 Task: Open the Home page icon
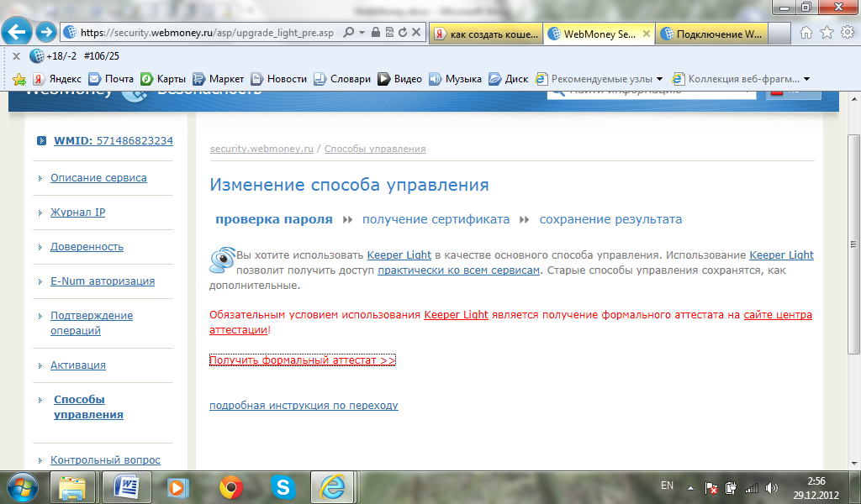[x=806, y=33]
